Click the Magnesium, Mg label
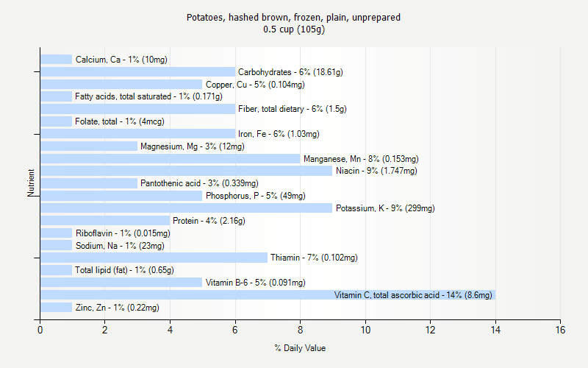This screenshot has width=588, height=368. 192,146
